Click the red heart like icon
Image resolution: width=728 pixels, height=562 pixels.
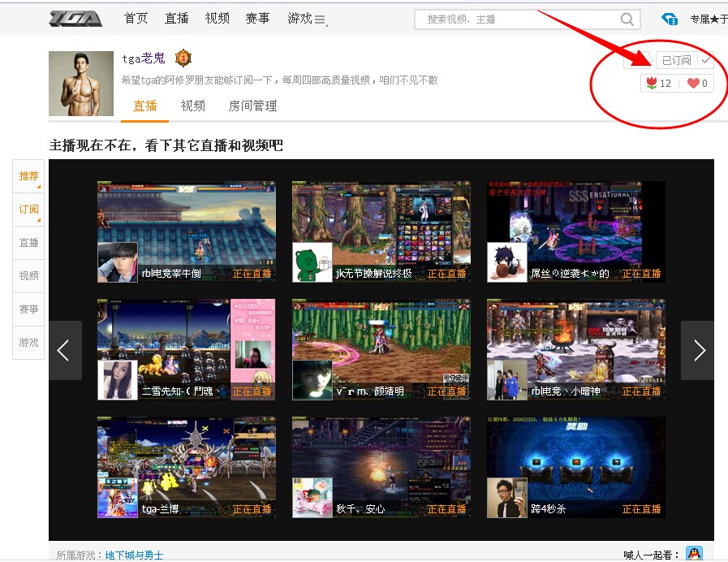693,83
